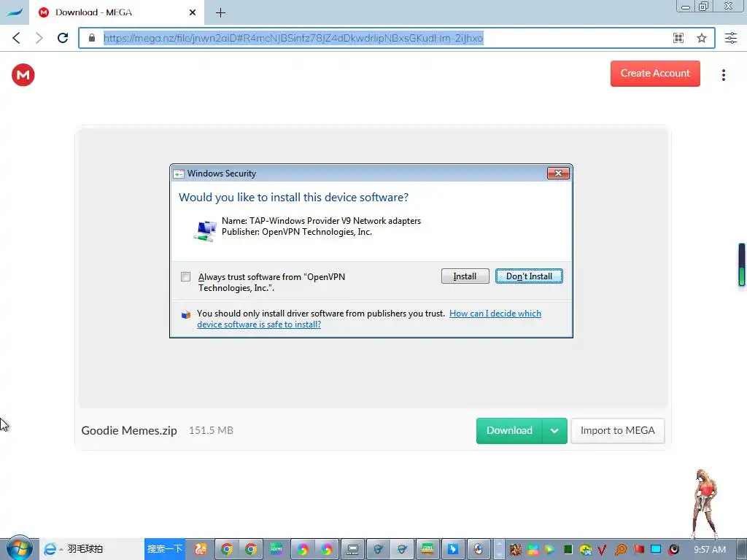This screenshot has height=560, width=747.
Task: Click the cyan monitor tray icon
Action: pyautogui.click(x=656, y=550)
